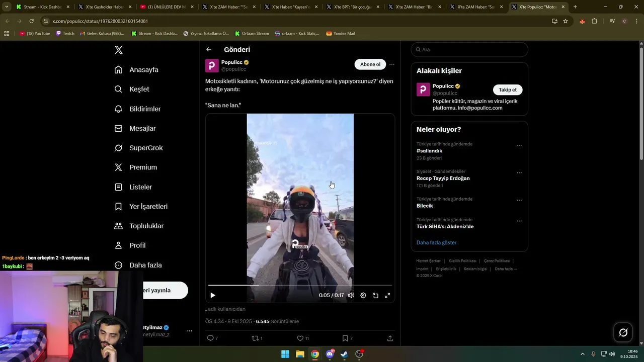Open the tab search dropdown
This screenshot has width=644, height=362.
[x=7, y=7]
